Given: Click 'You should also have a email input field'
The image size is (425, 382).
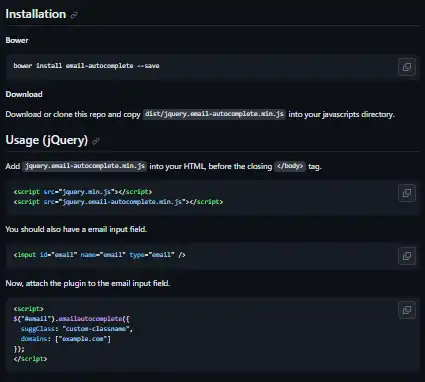Looking at the screenshot, I should pos(76,229).
